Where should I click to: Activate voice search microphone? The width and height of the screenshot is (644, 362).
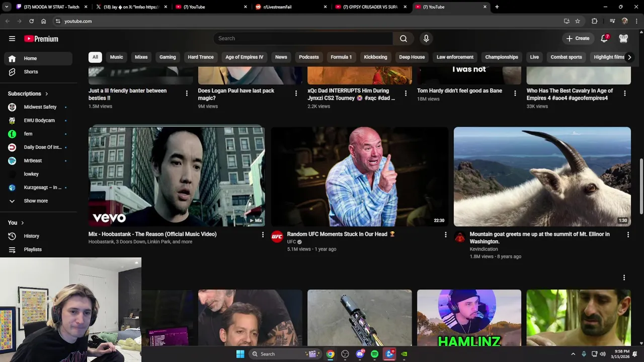pyautogui.click(x=426, y=39)
